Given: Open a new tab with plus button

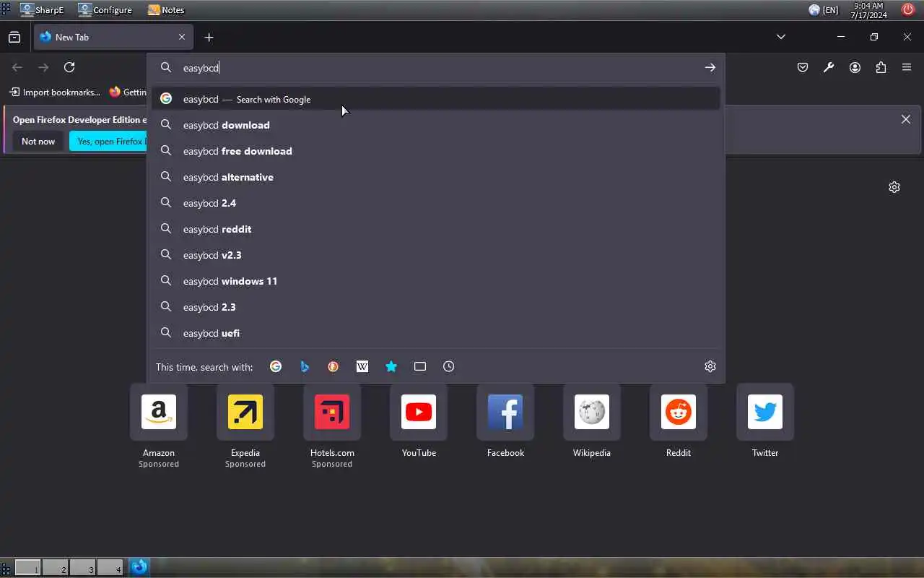Looking at the screenshot, I should 209,37.
